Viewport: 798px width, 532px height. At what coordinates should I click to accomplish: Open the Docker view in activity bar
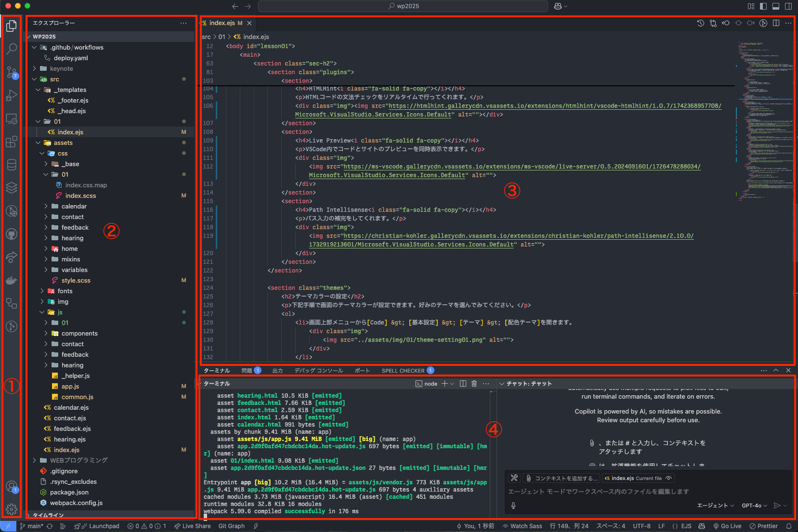click(x=12, y=280)
